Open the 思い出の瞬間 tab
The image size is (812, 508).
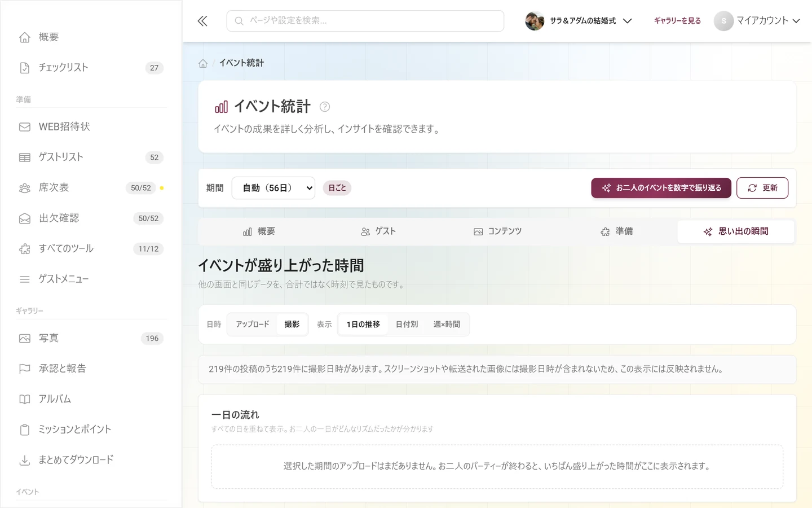736,231
